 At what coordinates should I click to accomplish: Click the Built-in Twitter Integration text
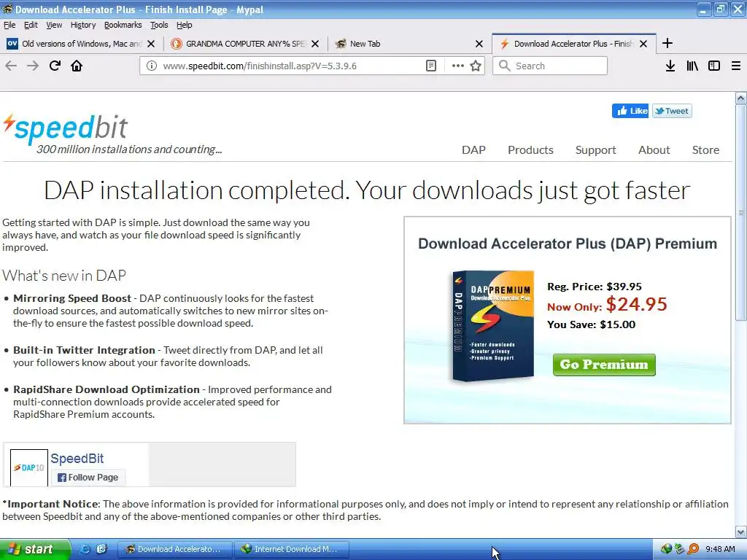click(84, 350)
